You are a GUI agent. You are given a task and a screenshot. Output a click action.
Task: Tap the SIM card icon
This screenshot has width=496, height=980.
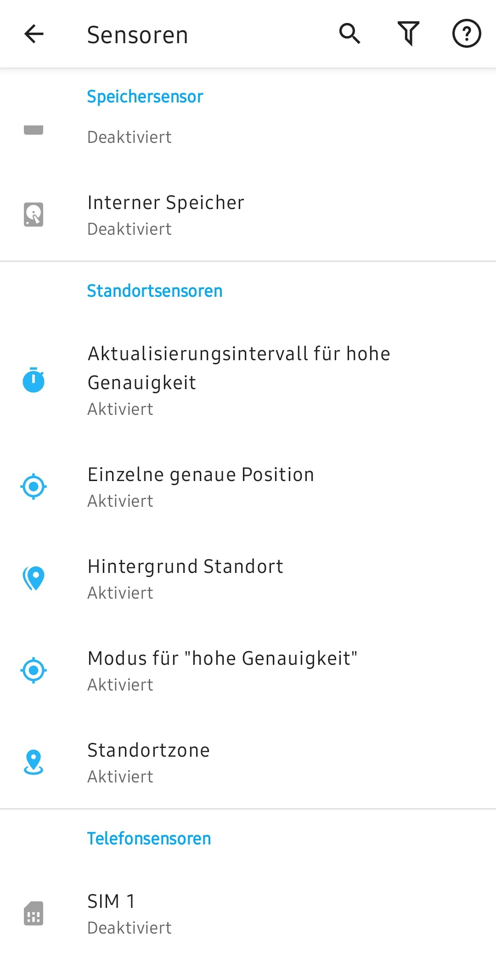click(x=34, y=913)
